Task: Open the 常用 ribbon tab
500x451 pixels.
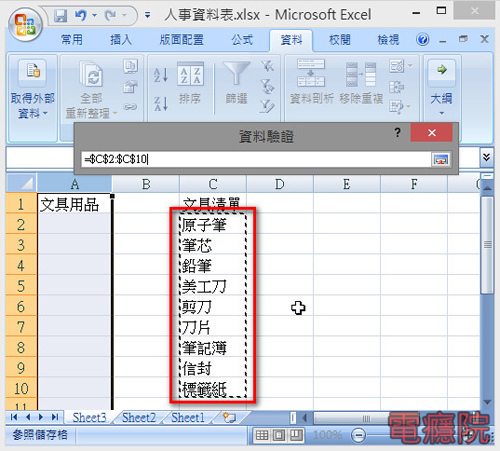Action: 72,40
